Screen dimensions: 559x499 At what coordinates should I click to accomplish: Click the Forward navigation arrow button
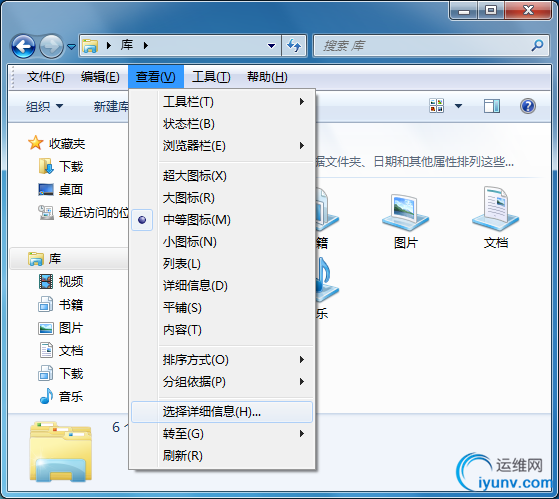51,46
